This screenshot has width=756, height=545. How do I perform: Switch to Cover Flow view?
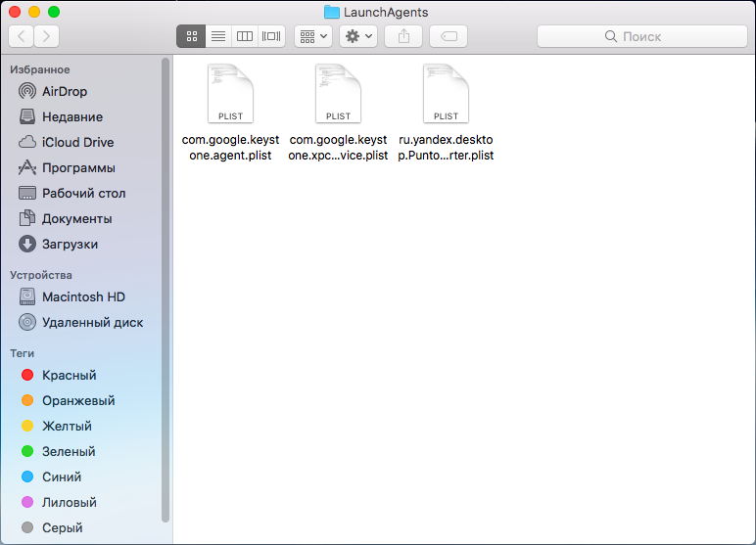coord(271,36)
